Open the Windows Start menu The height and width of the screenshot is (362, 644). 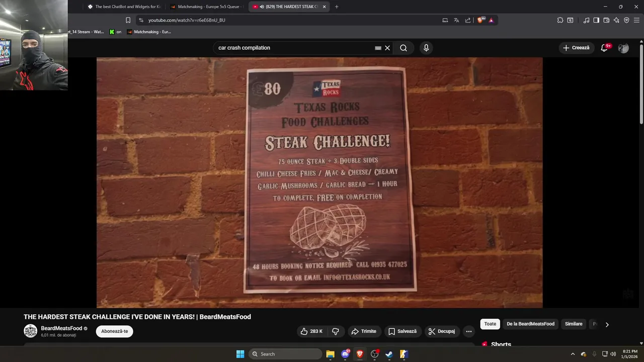(240, 354)
